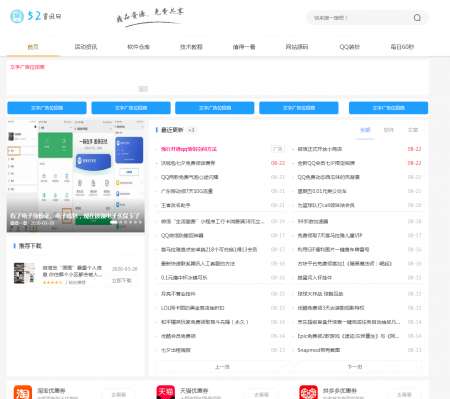Open the fifth nav item in the top bar
Image resolution: width=450 pixels, height=399 pixels.
click(244, 47)
